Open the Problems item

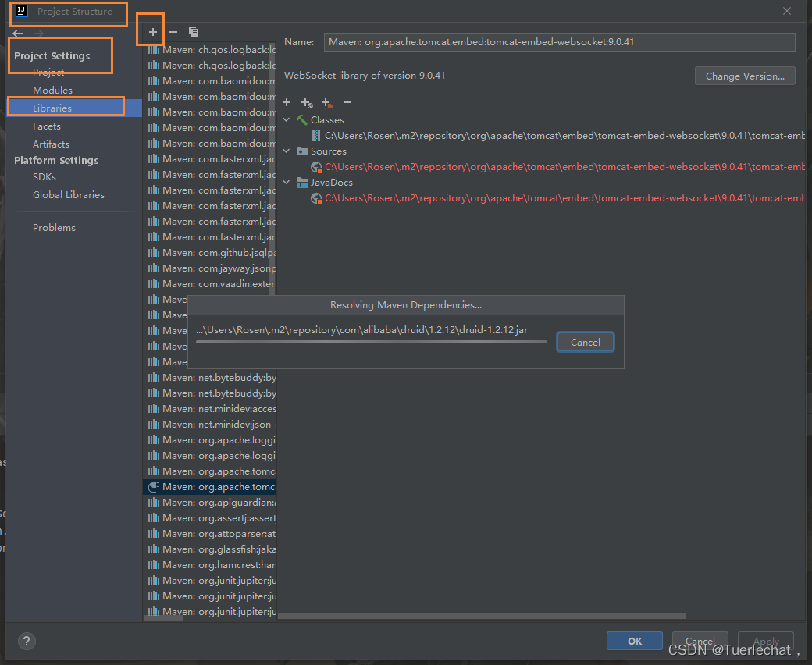[54, 228]
